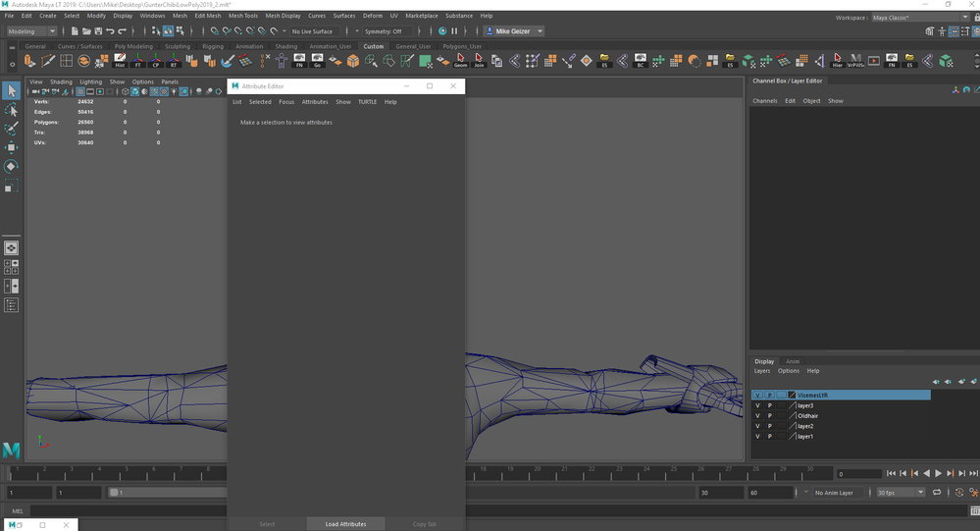
Task: Open the shelf options gear menu
Action: point(12,63)
